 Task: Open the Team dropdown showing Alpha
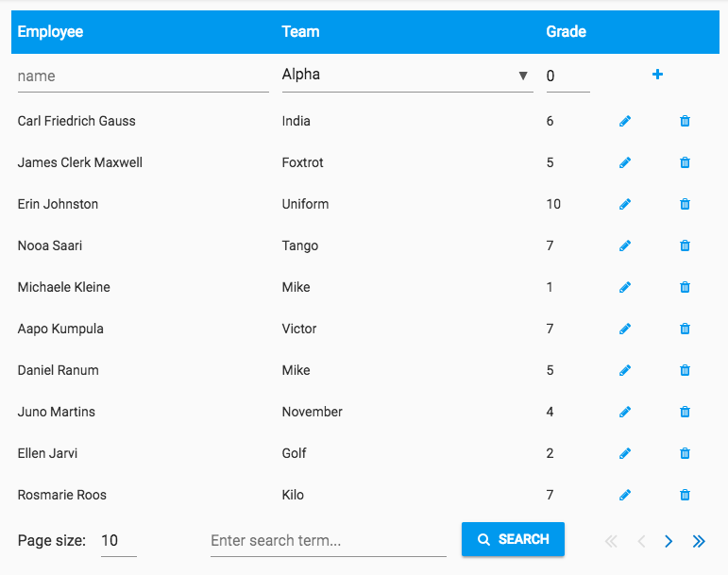[406, 75]
